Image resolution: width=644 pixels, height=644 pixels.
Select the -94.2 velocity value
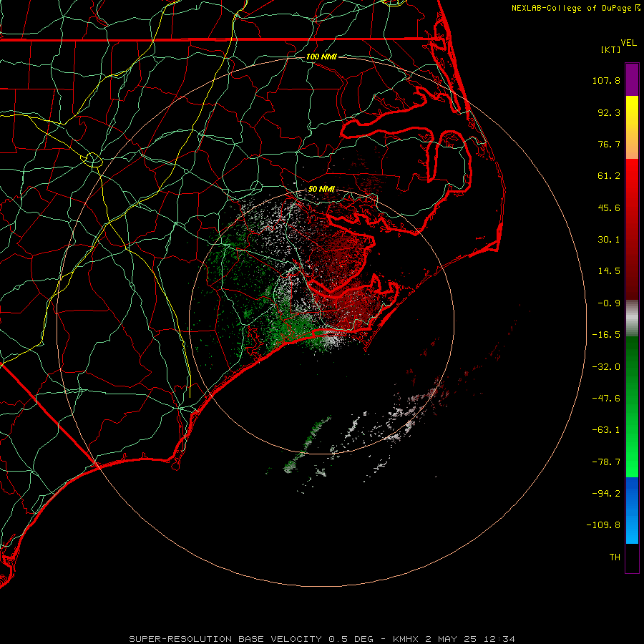click(x=606, y=493)
